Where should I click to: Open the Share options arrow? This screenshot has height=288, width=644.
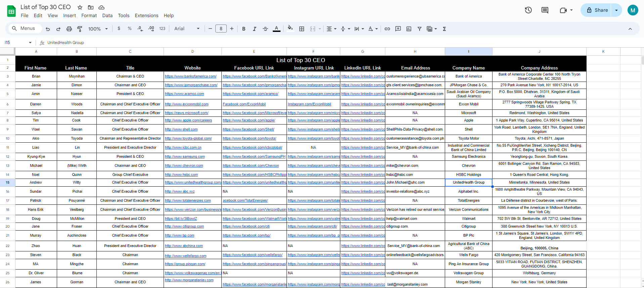[x=616, y=10]
